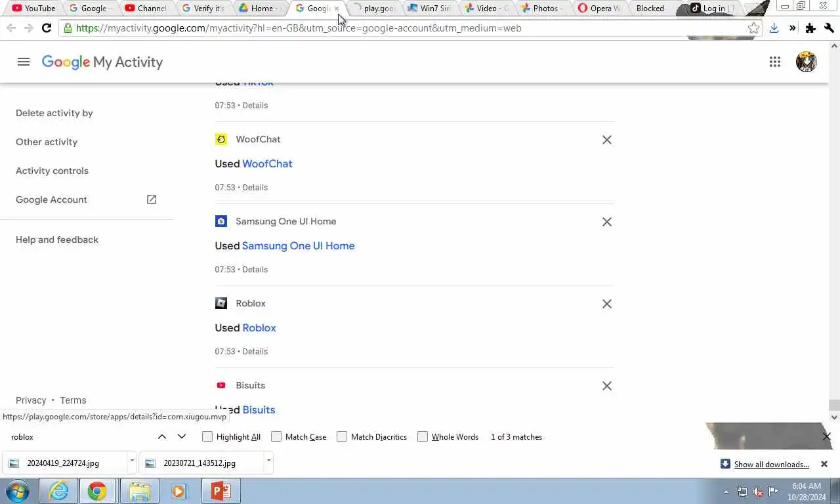Click the Roblox app icon

pyautogui.click(x=221, y=303)
